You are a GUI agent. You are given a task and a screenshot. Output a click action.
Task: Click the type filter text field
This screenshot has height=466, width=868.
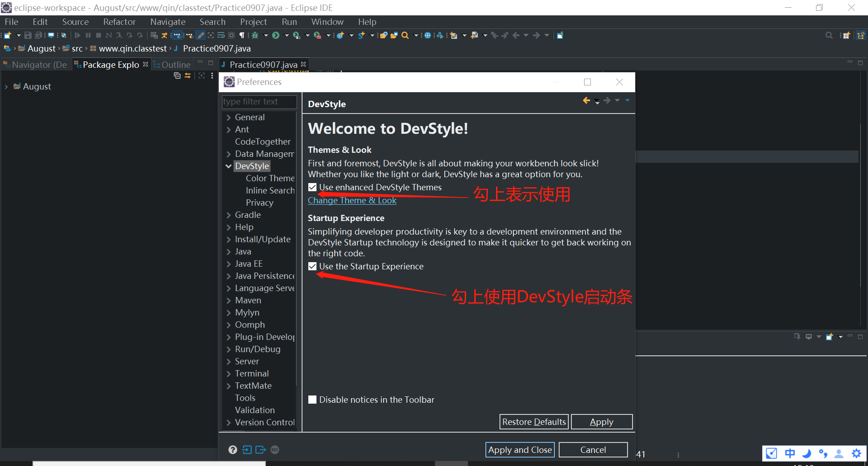259,102
